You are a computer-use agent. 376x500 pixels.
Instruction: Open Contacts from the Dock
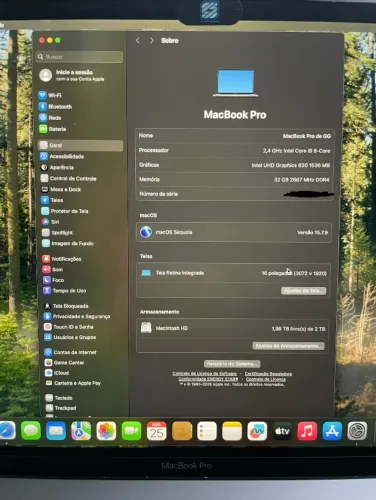[x=182, y=431]
